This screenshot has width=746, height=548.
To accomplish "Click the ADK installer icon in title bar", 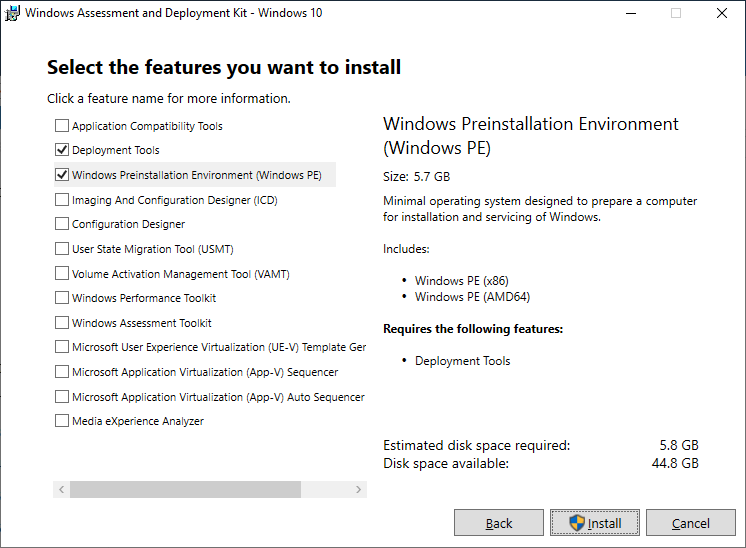I will coord(12,13).
